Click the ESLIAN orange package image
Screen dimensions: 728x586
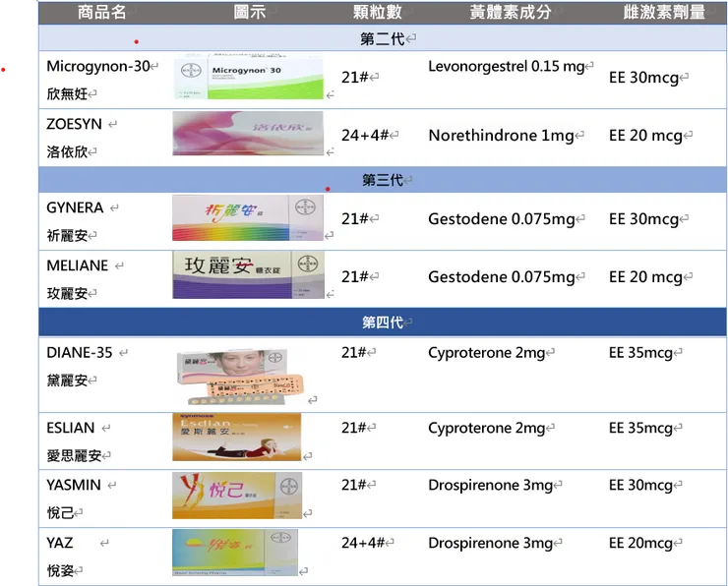pyautogui.click(x=237, y=438)
